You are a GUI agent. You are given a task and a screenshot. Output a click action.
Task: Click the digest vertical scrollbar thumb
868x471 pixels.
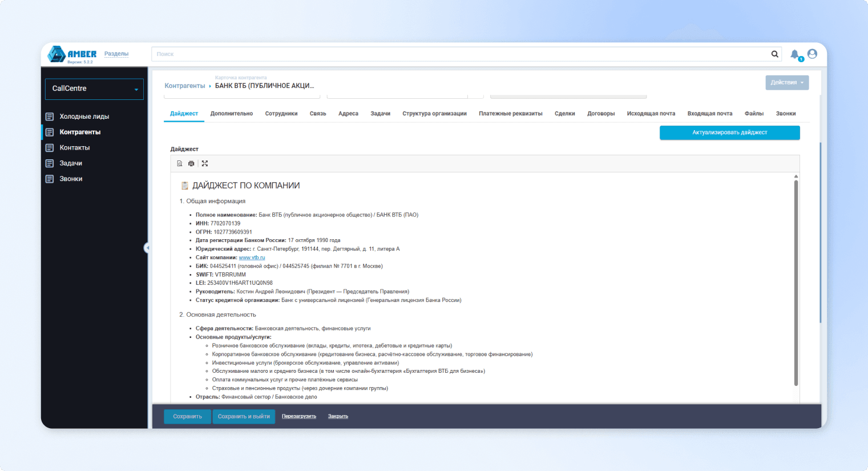(x=796, y=283)
